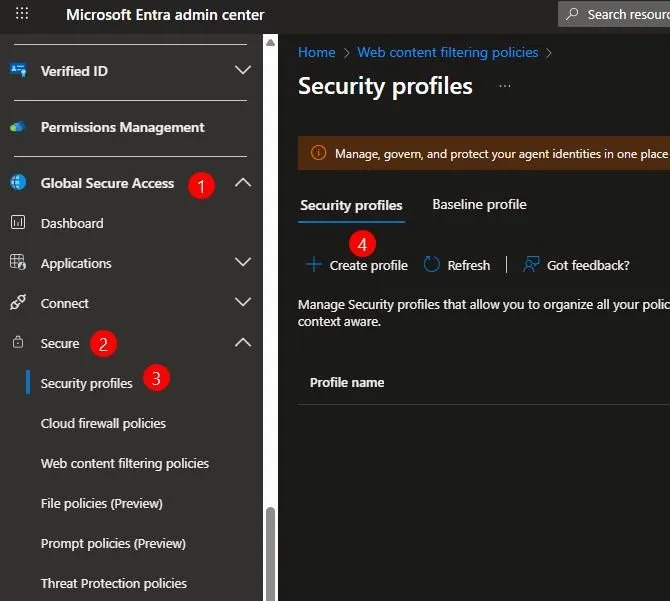
Task: Expand the Verified ID section chevron
Action: coord(243,70)
